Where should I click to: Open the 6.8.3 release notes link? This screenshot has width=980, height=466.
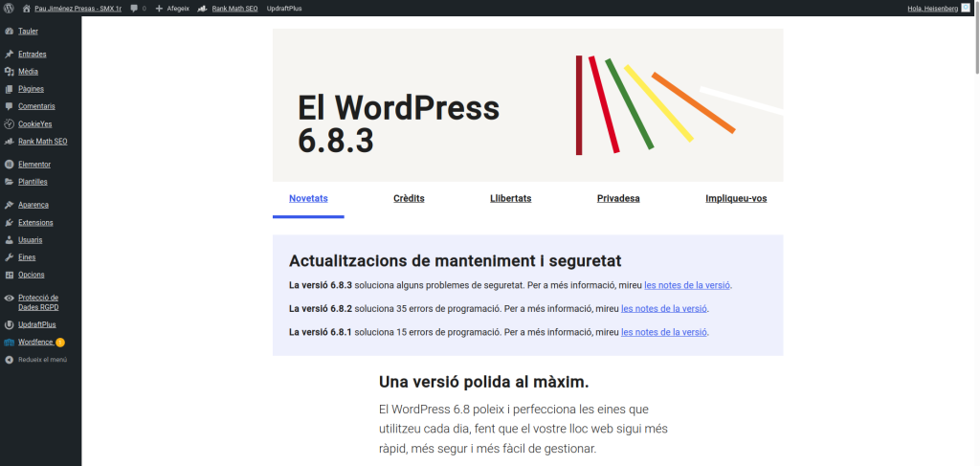tap(687, 285)
